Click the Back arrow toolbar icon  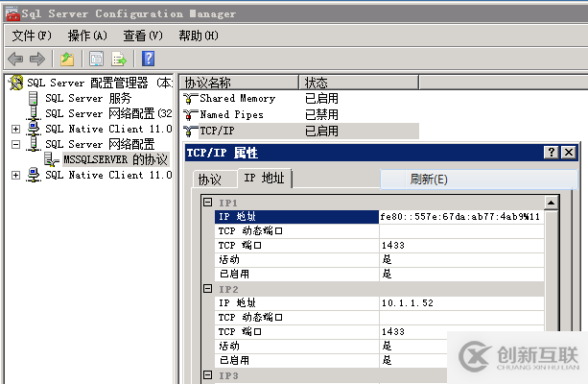(15, 59)
